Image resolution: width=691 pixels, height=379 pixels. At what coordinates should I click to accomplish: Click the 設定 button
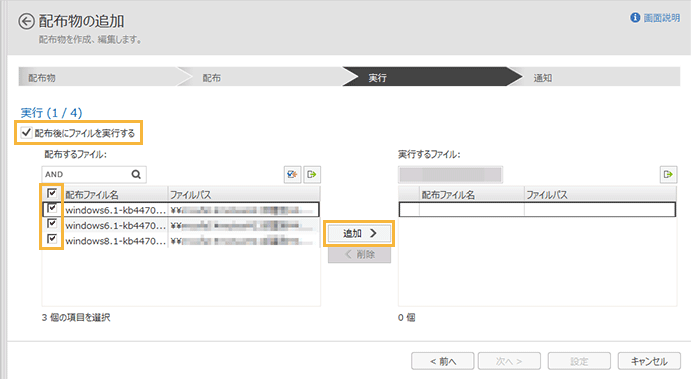(579, 361)
